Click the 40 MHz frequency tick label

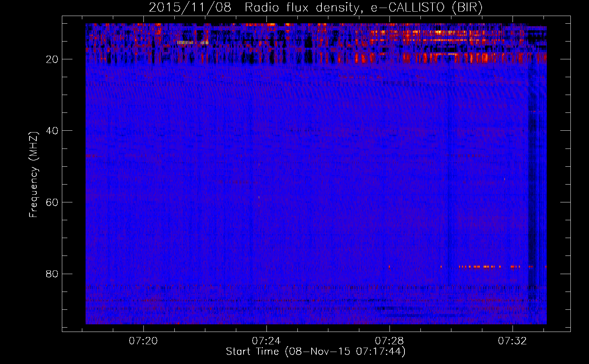coord(52,130)
